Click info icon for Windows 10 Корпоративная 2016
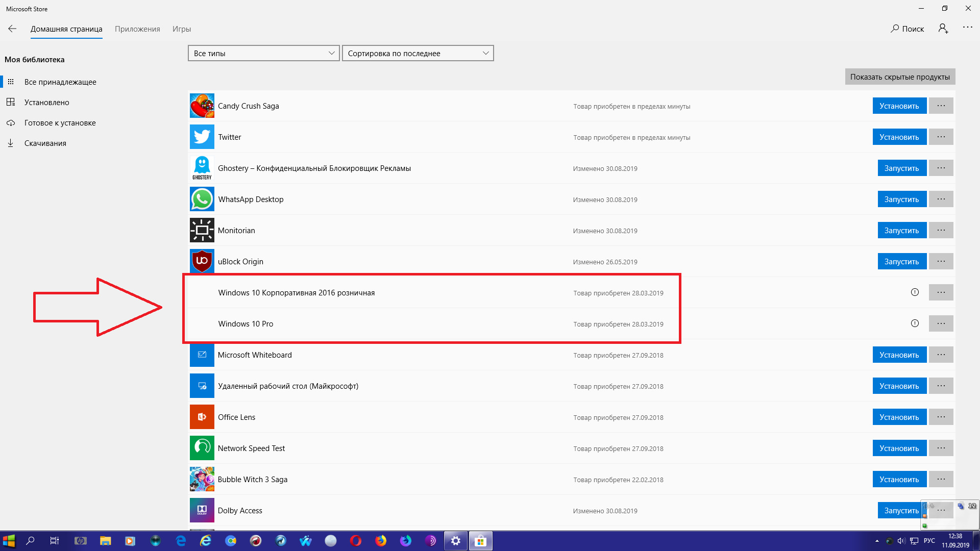The image size is (980, 551). [915, 292]
